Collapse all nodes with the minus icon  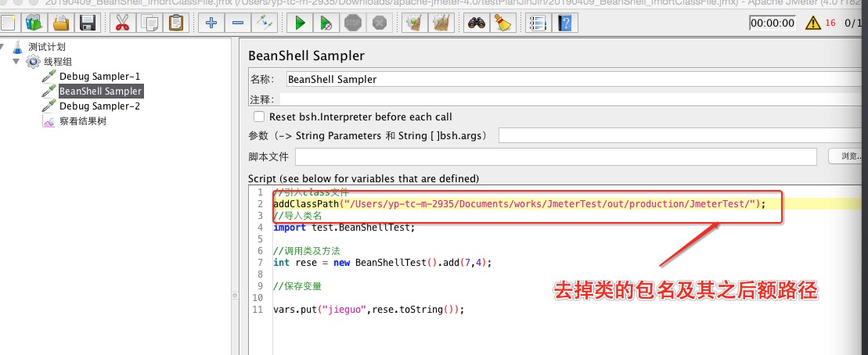(237, 23)
